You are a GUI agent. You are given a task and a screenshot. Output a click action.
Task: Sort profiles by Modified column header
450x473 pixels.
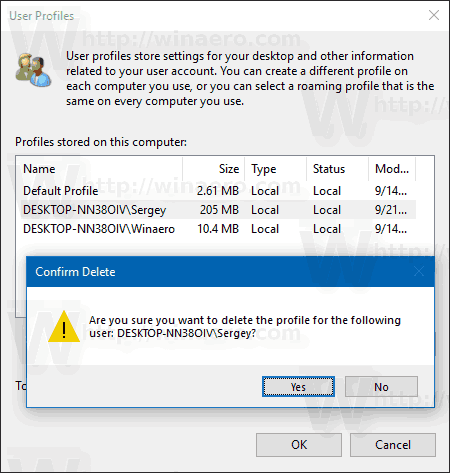tap(392, 169)
